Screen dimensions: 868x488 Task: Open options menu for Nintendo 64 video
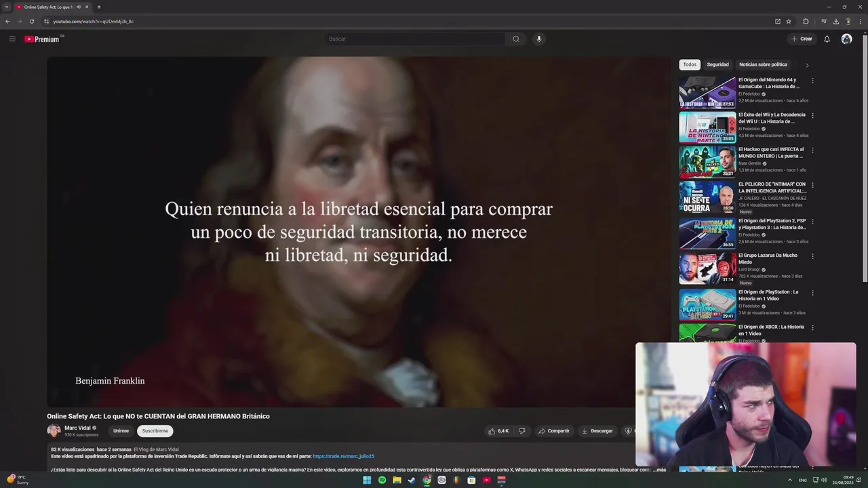(x=812, y=81)
